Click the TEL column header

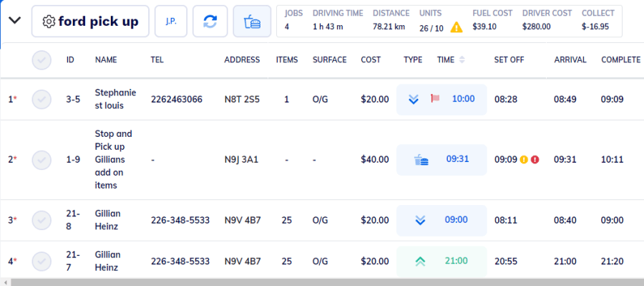pyautogui.click(x=157, y=60)
